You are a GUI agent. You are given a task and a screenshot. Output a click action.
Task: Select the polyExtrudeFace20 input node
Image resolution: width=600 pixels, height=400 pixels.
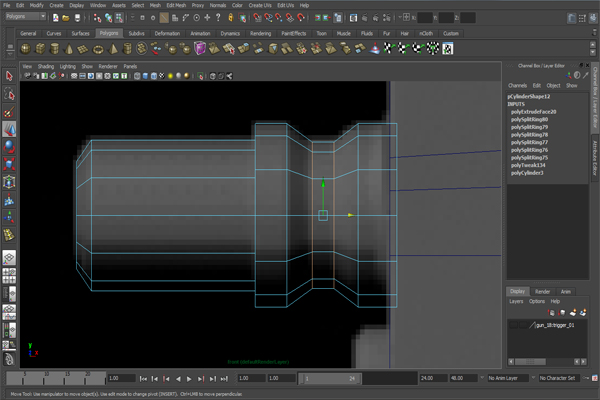coord(533,112)
